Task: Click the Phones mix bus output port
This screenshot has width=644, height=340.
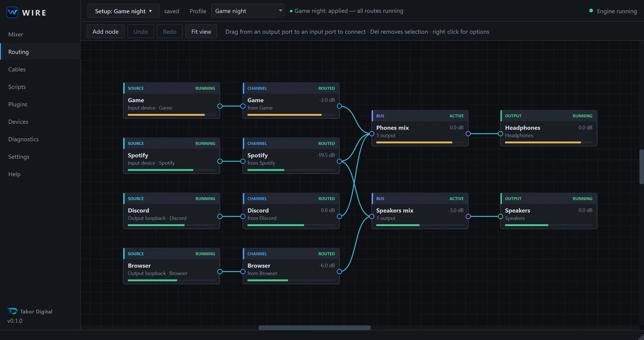Action: click(468, 134)
